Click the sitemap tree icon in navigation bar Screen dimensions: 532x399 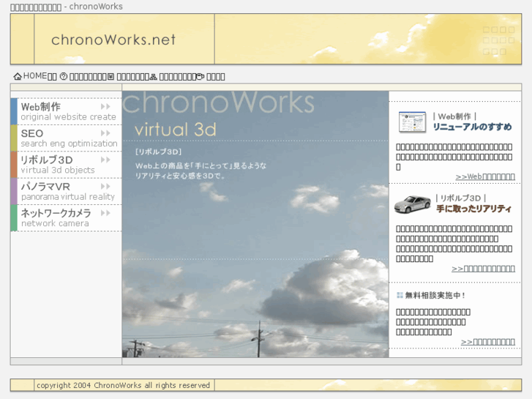point(154,77)
